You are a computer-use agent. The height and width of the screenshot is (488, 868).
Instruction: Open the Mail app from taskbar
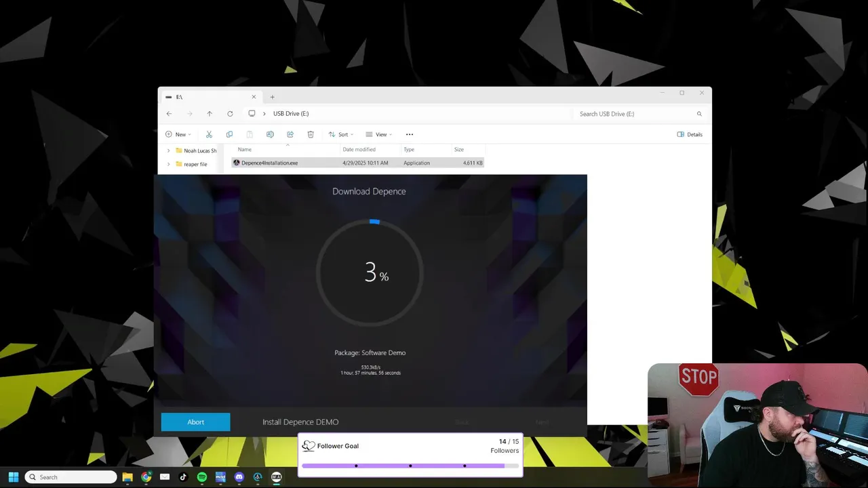pyautogui.click(x=165, y=477)
